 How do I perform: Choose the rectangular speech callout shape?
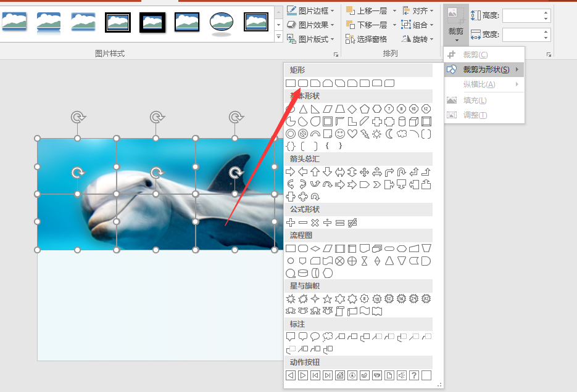(x=291, y=337)
